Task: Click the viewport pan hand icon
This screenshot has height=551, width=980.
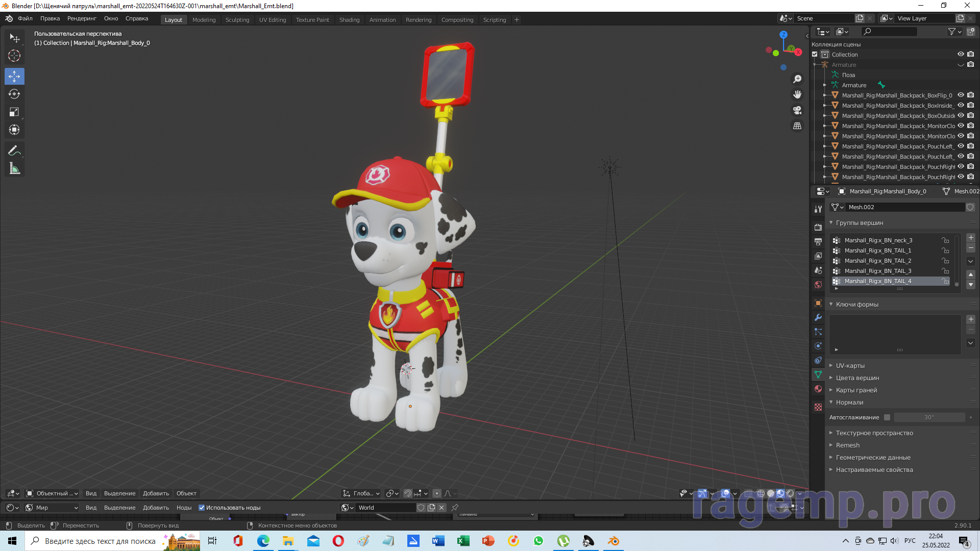Action: 797,94
